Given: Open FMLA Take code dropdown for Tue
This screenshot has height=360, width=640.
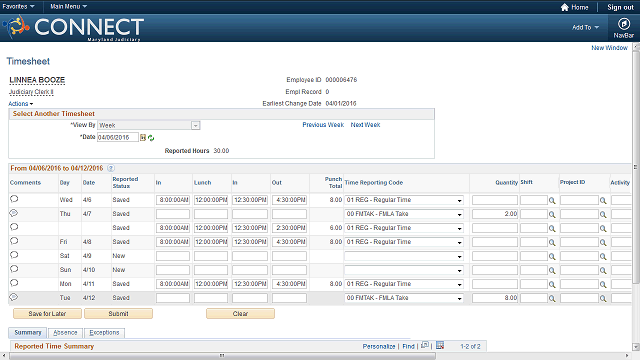Looking at the screenshot, I should click(x=404, y=298).
